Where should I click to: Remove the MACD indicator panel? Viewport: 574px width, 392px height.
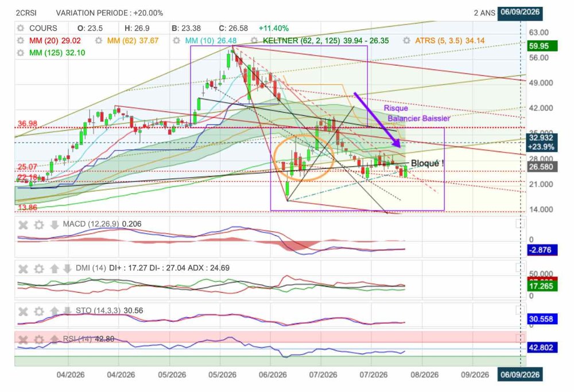23,224
